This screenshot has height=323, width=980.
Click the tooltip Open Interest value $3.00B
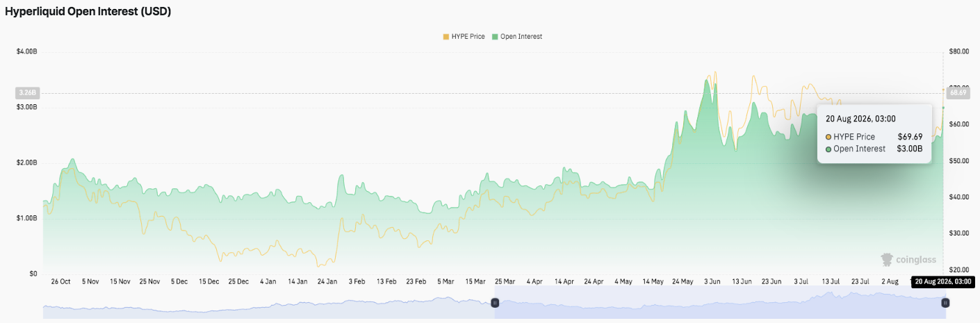coord(910,149)
